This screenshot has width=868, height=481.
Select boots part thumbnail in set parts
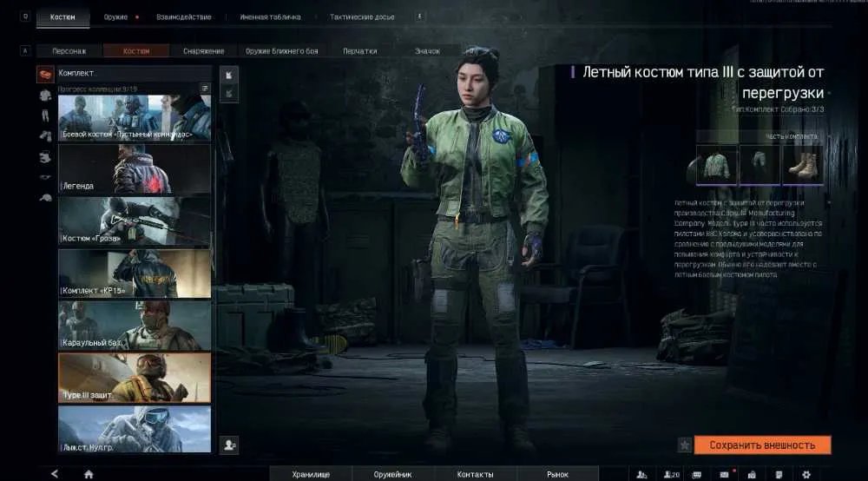803,165
